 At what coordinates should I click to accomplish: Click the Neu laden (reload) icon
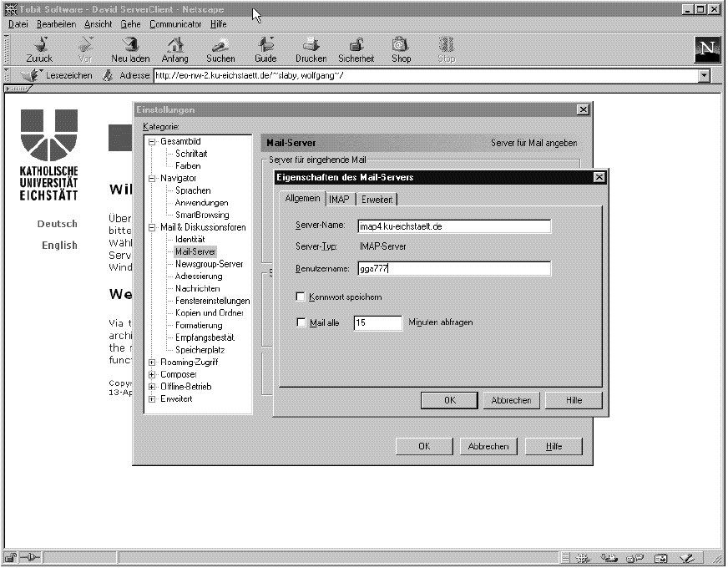point(130,44)
